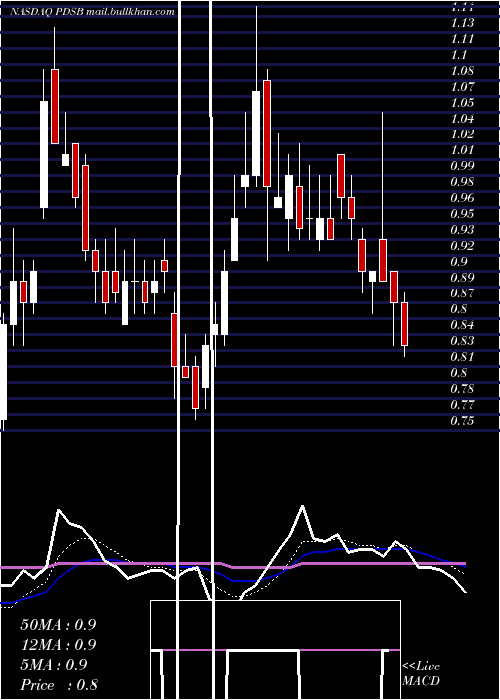The image size is (500, 700).
Task: Click the Price : 0.8 readout
Action: (59, 685)
